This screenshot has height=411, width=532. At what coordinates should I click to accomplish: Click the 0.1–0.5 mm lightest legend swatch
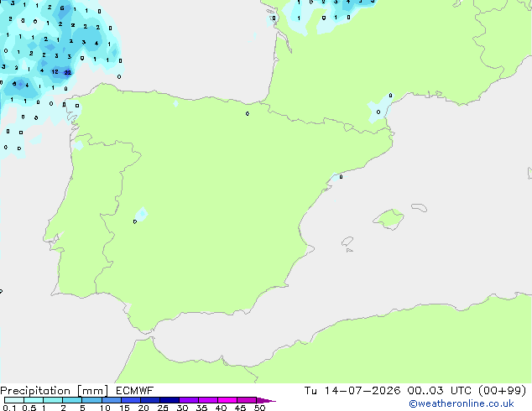pyautogui.click(x=14, y=400)
